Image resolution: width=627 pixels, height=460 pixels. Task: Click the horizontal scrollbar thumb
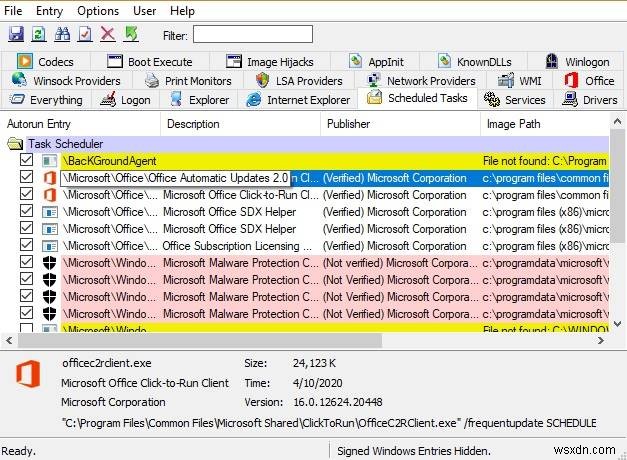pyautogui.click(x=200, y=340)
